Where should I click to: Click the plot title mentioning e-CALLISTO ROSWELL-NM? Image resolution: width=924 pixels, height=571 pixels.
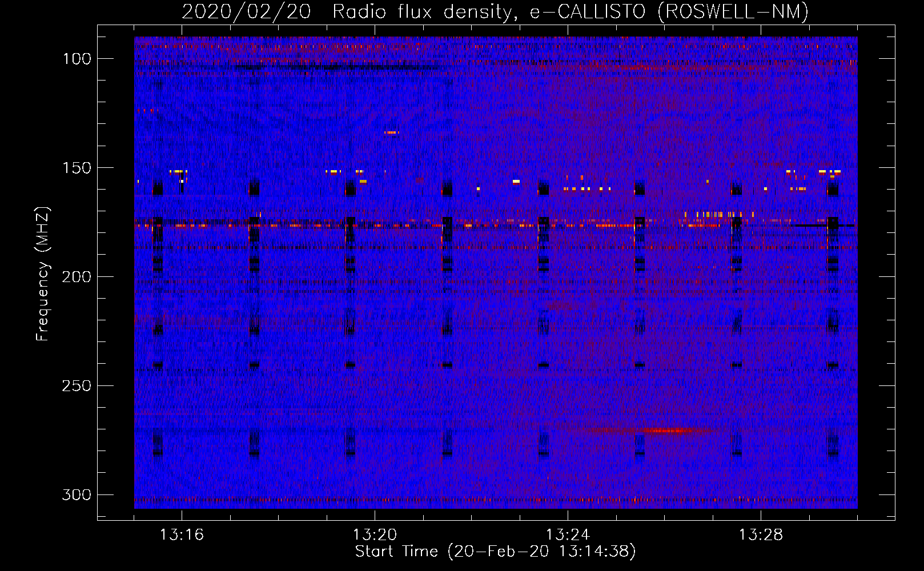point(495,12)
